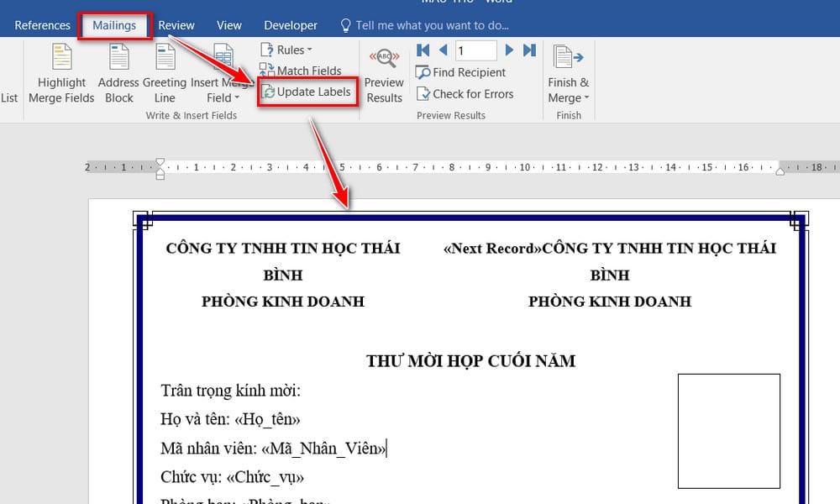Open the Review tab
Screen dimensions: 840x504
coord(176,25)
